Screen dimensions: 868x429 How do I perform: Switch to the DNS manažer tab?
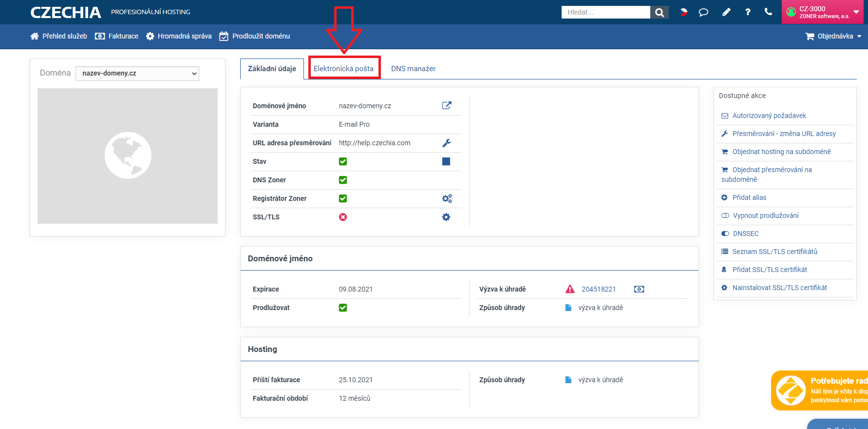(413, 69)
